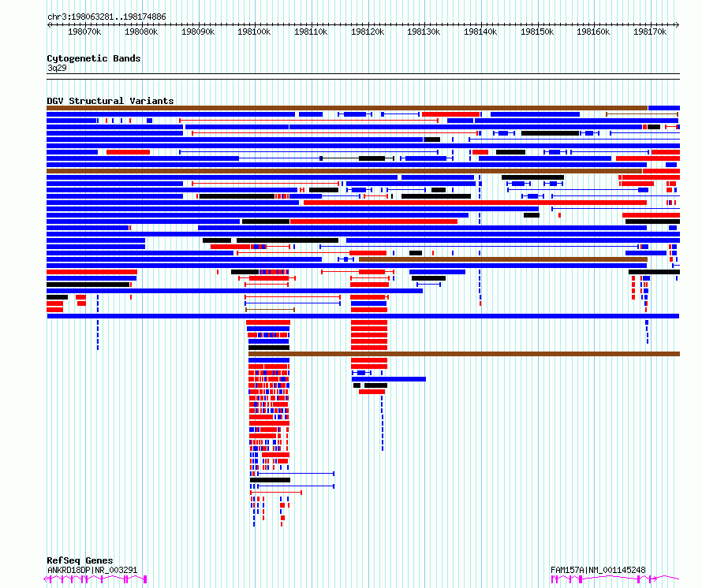Click the right arrowhead of the coordinate ruler
Screen dimensions: 702x588
pyautogui.click(x=678, y=25)
